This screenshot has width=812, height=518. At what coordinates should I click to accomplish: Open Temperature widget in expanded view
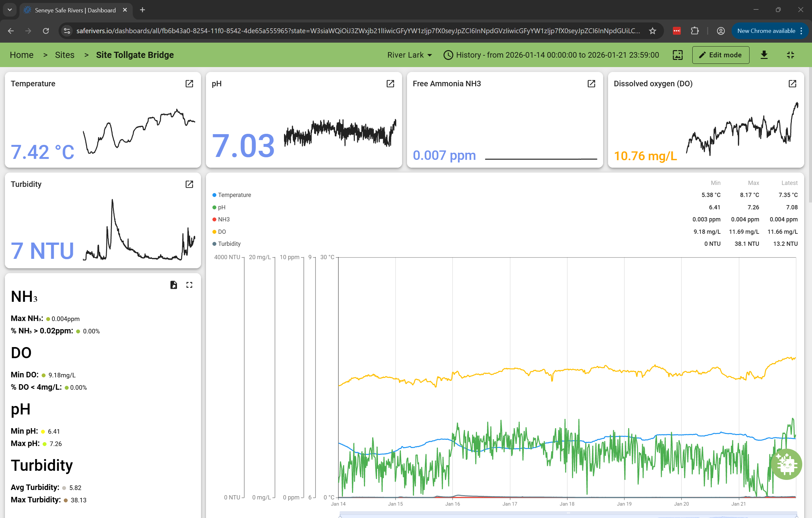[189, 84]
